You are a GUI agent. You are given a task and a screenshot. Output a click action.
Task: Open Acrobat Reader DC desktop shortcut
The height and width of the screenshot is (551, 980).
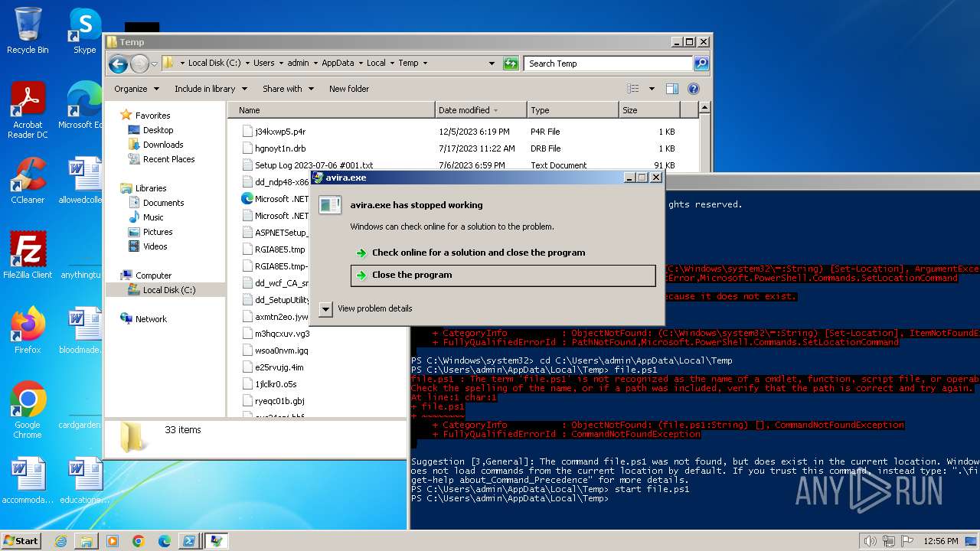click(28, 110)
